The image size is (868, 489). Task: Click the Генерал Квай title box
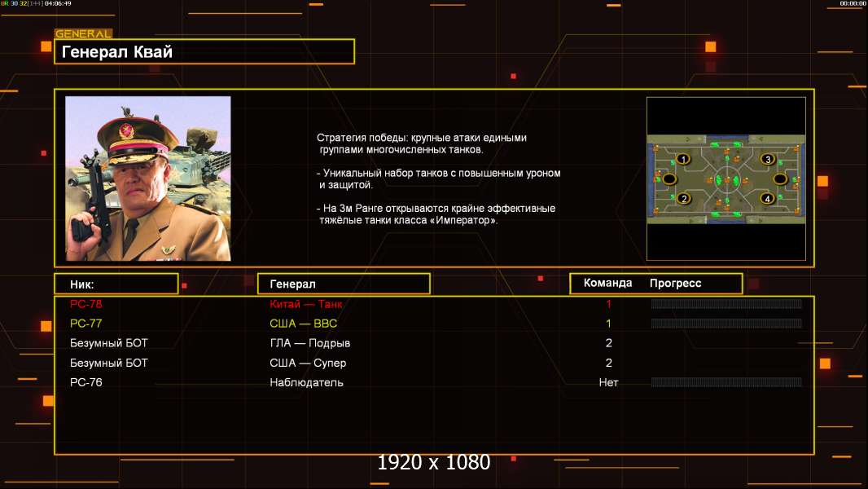[204, 51]
